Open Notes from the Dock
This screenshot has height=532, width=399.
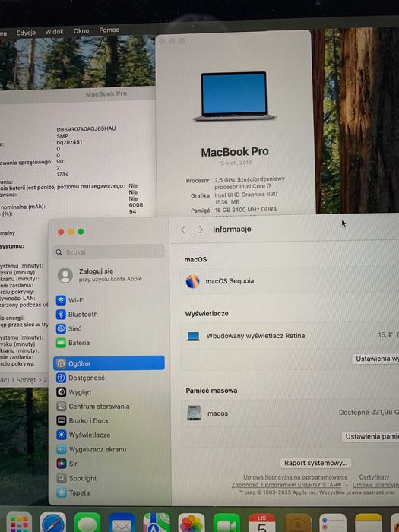pyautogui.click(x=368, y=523)
